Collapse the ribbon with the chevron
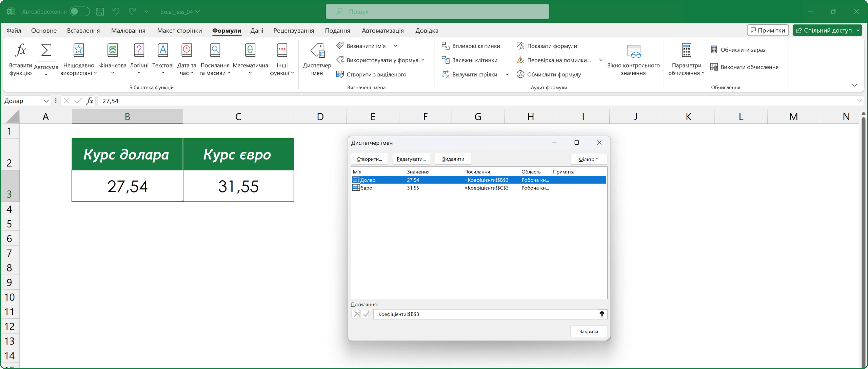The height and width of the screenshot is (369, 868). coord(854,85)
